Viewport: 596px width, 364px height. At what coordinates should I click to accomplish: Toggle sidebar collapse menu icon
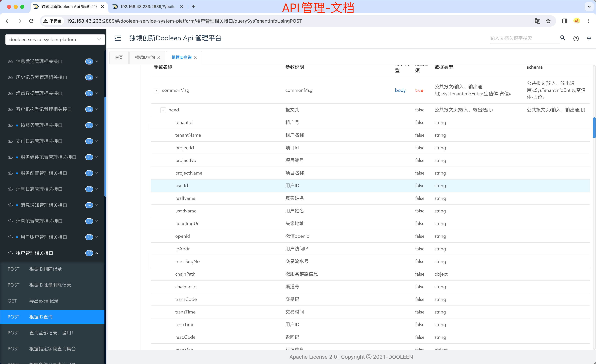click(118, 38)
